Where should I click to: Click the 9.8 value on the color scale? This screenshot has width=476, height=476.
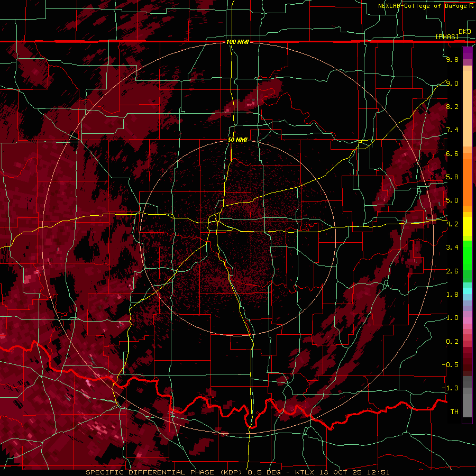click(452, 59)
